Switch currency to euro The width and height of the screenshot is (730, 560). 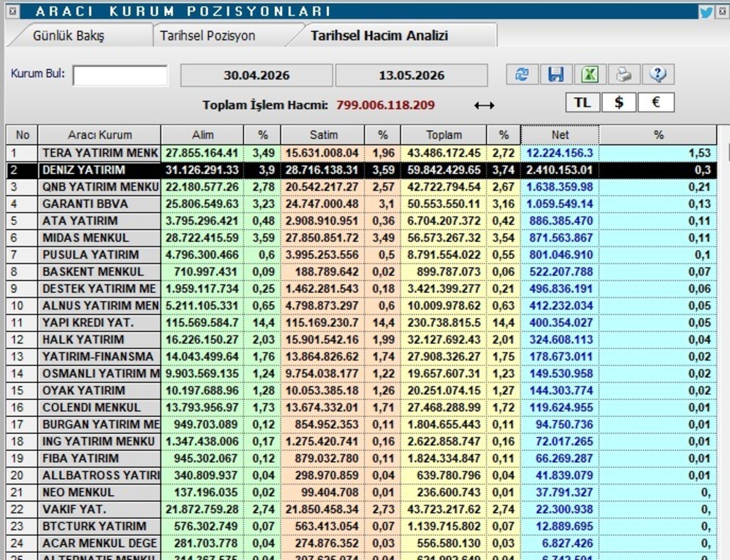656,103
